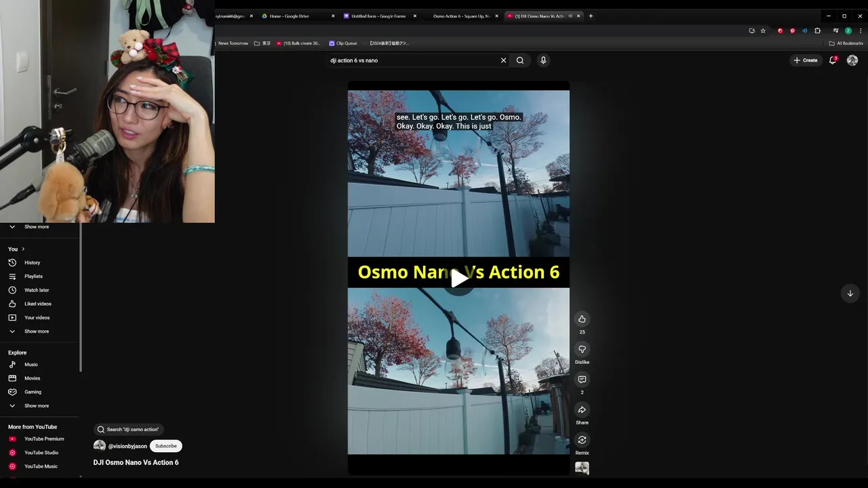Open the @visionbyjason channel avatar
Image resolution: width=868 pixels, height=488 pixels.
100,446
